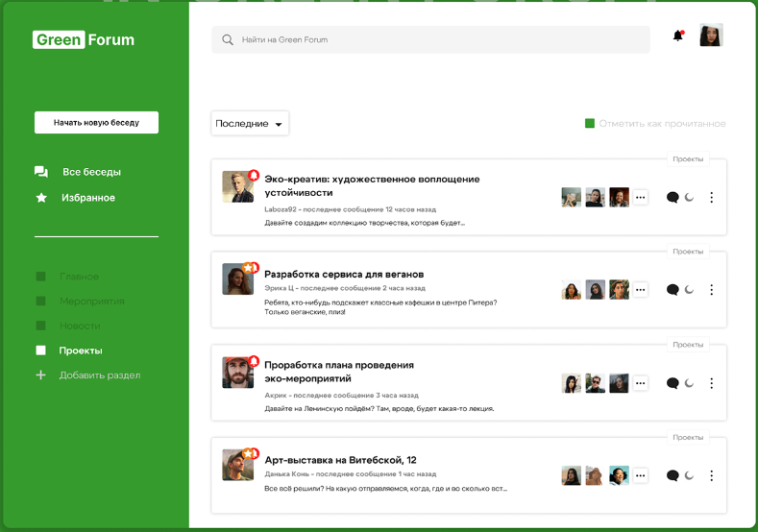The width and height of the screenshot is (758, 532).
Task: Click comment icon on Арт-выставка thread
Action: tap(672, 475)
